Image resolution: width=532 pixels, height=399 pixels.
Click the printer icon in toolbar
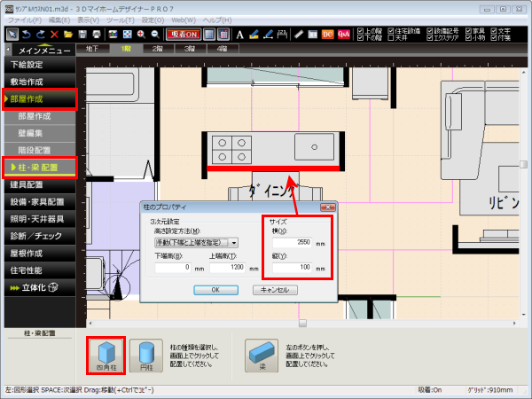click(x=98, y=34)
